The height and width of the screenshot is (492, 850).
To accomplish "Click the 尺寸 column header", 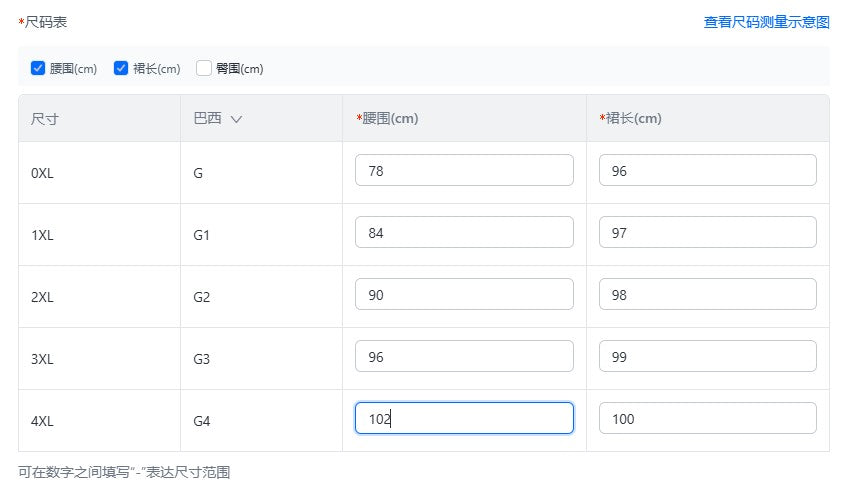I will (45, 119).
